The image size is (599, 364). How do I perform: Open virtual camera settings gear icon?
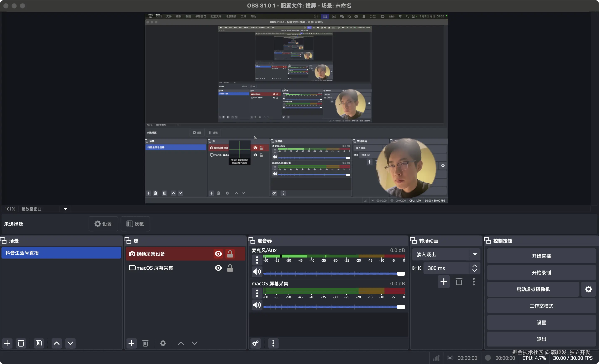coord(588,289)
